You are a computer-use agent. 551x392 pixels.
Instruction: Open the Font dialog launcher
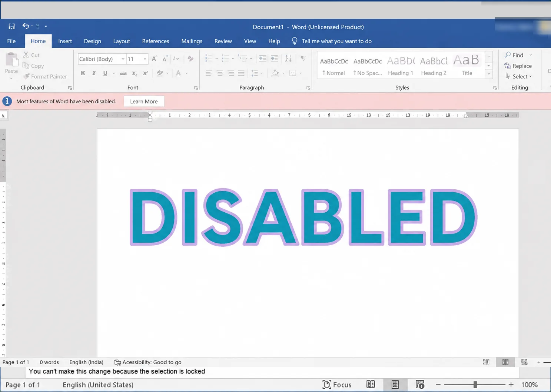196,88
